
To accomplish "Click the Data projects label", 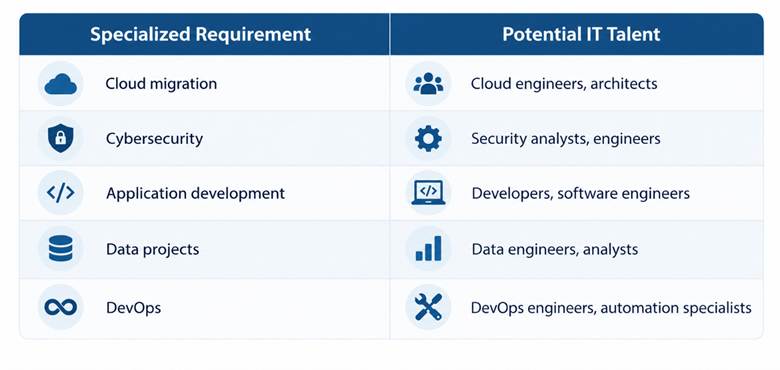I will pos(153,249).
